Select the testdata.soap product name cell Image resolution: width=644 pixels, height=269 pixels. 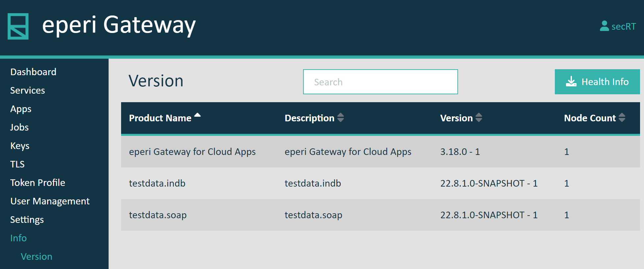158,215
